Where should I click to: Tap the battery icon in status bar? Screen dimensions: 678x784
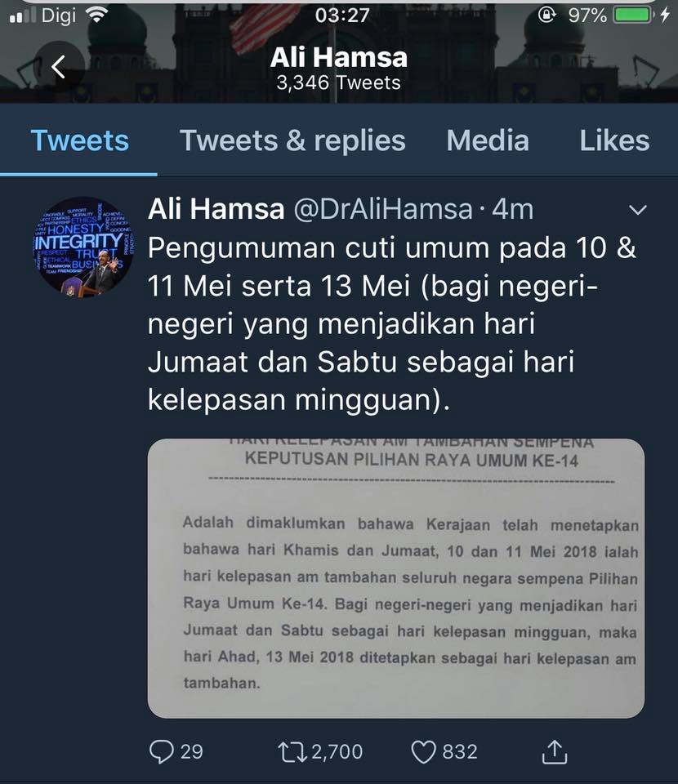pyautogui.click(x=634, y=15)
